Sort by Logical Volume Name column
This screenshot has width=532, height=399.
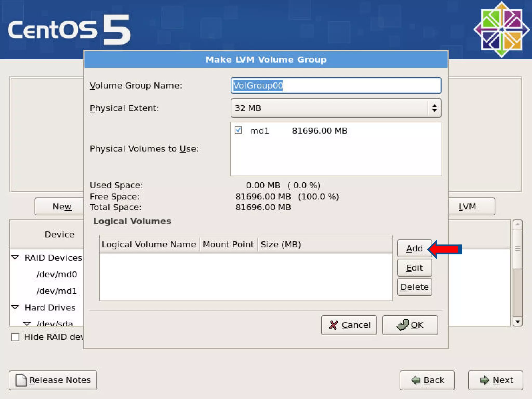[x=149, y=244]
